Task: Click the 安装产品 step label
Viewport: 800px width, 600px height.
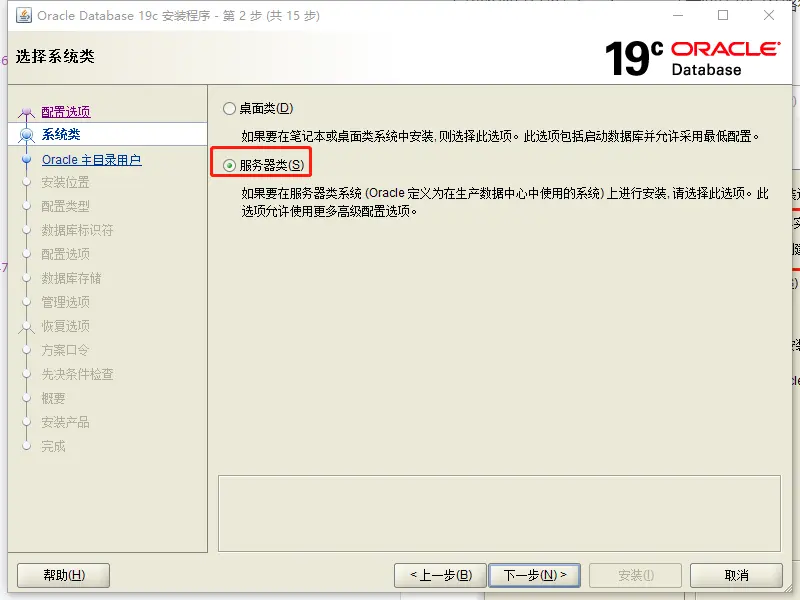Action: click(65, 422)
